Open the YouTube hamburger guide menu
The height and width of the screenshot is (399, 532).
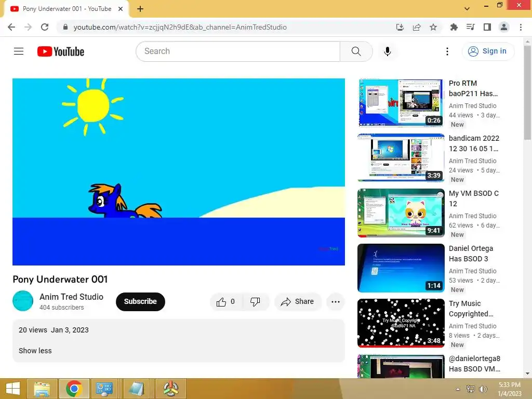pos(19,51)
